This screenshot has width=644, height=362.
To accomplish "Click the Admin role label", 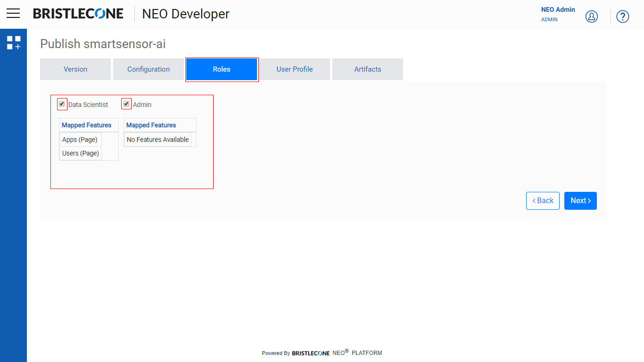I will coord(142,105).
